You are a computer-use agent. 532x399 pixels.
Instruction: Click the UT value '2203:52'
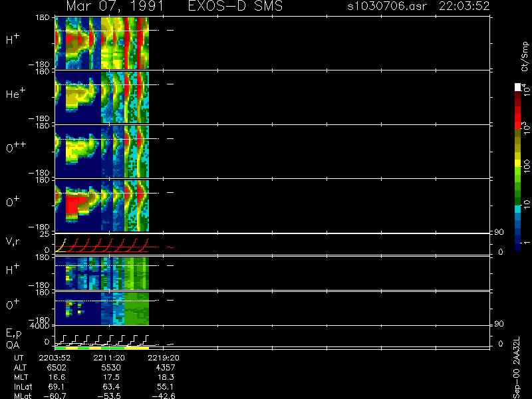pyautogui.click(x=55, y=358)
